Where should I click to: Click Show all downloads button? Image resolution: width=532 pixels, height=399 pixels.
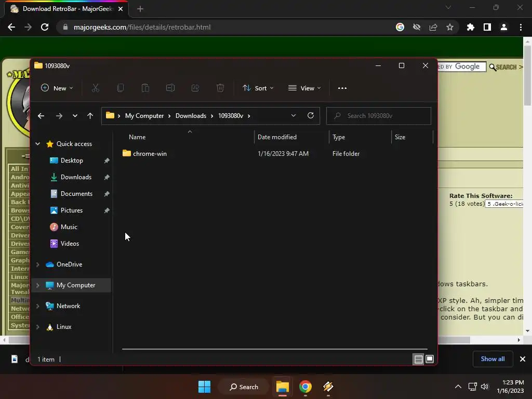point(493,359)
